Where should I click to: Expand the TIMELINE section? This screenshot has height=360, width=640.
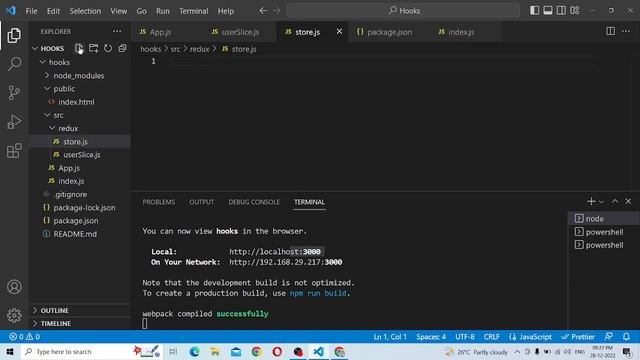click(x=80, y=324)
